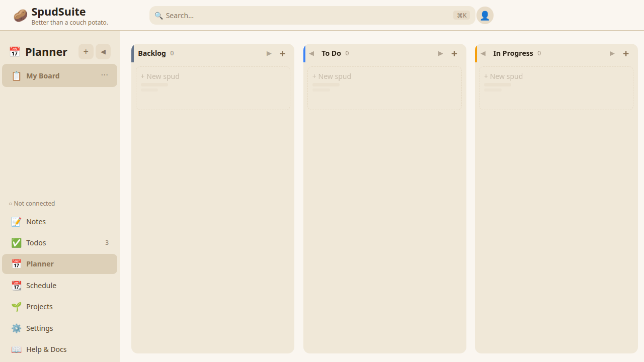The height and width of the screenshot is (362, 644).
Task: Move In Progress column right with arrow
Action: click(x=612, y=54)
